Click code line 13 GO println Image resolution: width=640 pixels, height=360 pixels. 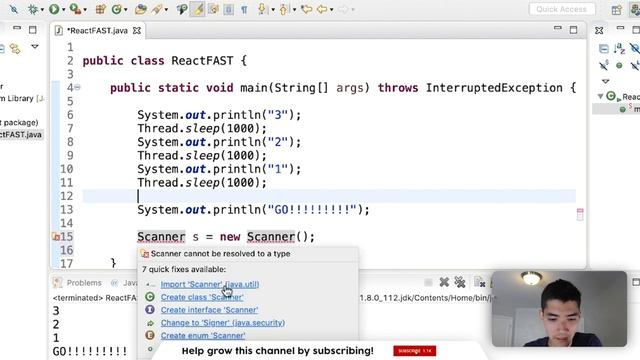253,209
